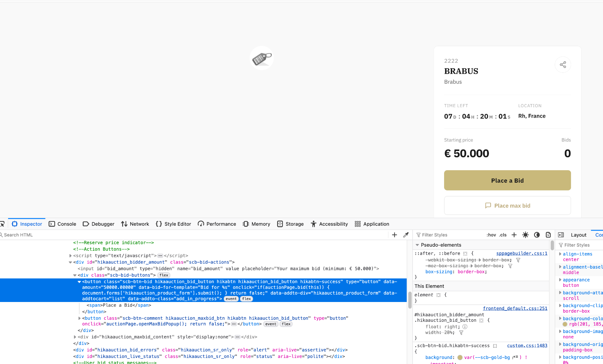This screenshot has height=364, width=603.
Task: Expand the align-items computed property
Action: [x=560, y=254]
